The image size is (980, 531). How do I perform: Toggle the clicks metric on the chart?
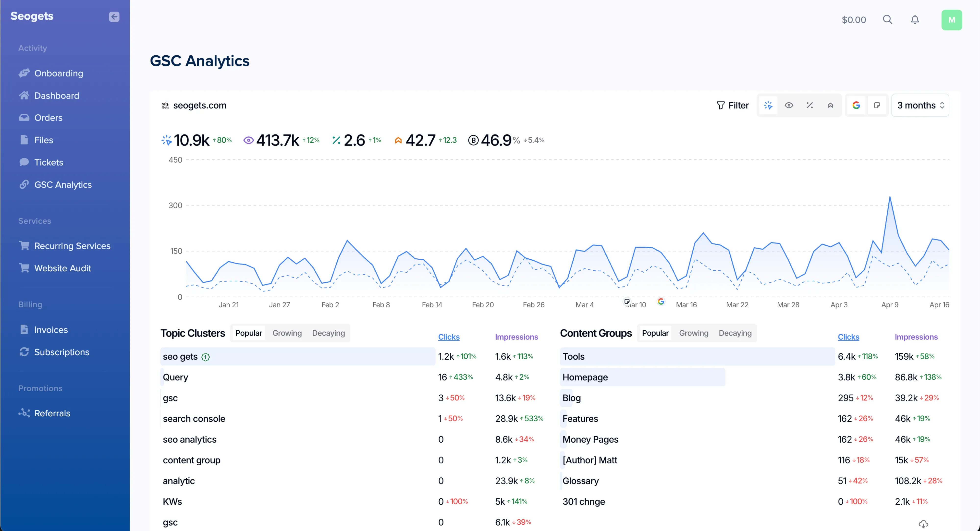(x=768, y=105)
